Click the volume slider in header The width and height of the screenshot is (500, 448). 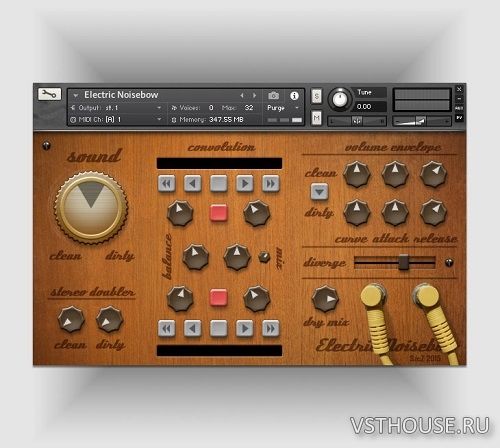422,121
